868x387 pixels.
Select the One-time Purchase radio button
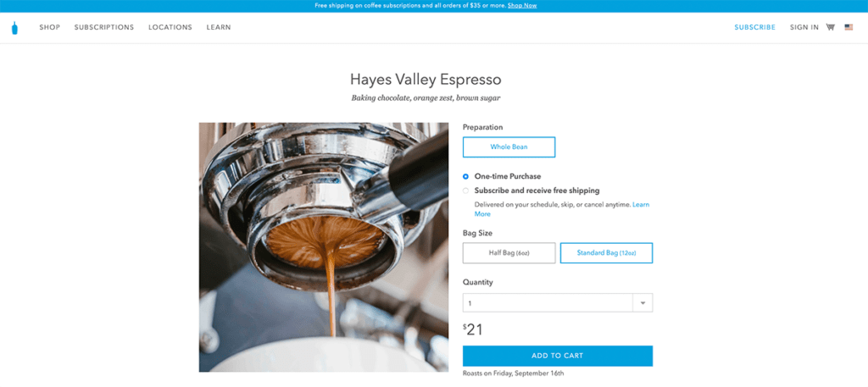point(465,176)
